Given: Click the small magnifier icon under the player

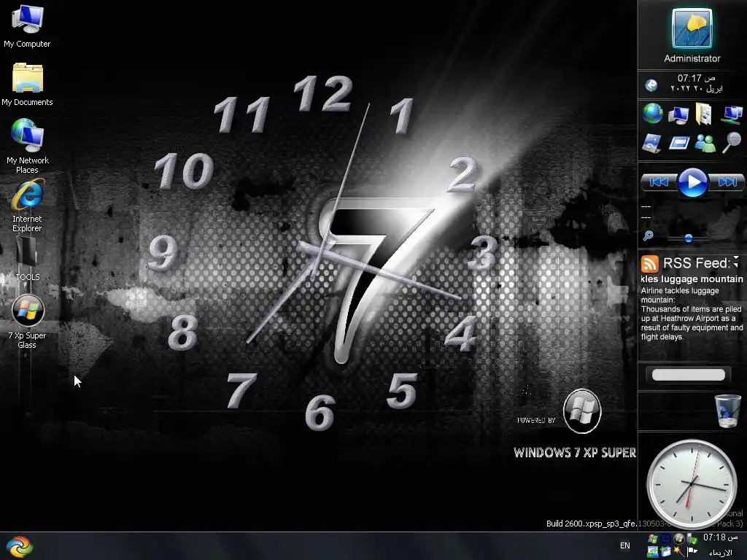Looking at the screenshot, I should (648, 236).
